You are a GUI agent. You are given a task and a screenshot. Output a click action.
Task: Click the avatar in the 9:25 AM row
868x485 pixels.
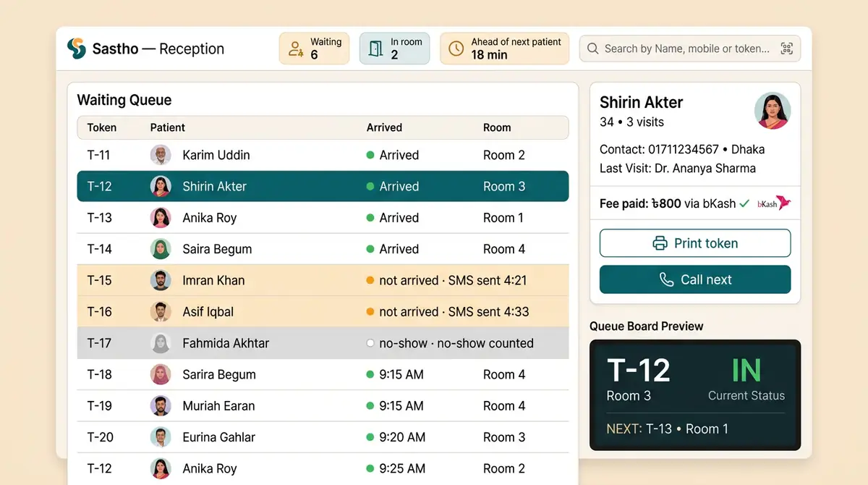[x=161, y=468]
